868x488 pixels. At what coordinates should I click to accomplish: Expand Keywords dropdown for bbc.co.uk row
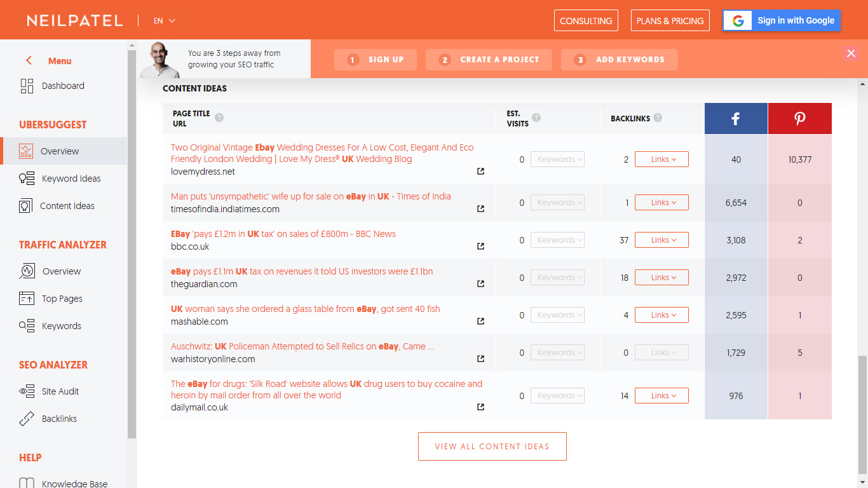point(557,240)
